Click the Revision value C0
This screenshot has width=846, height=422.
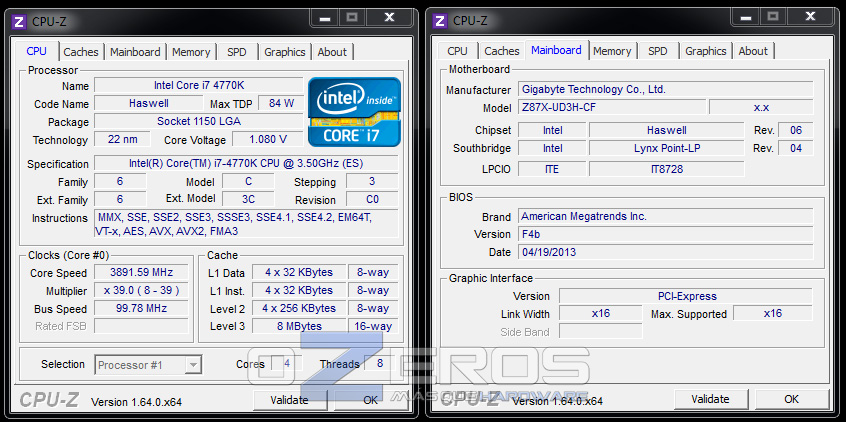(x=372, y=199)
